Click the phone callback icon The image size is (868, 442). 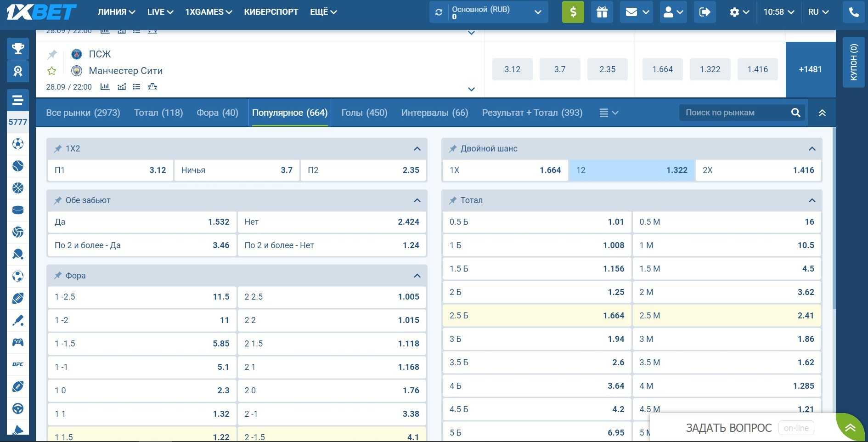[x=853, y=12]
